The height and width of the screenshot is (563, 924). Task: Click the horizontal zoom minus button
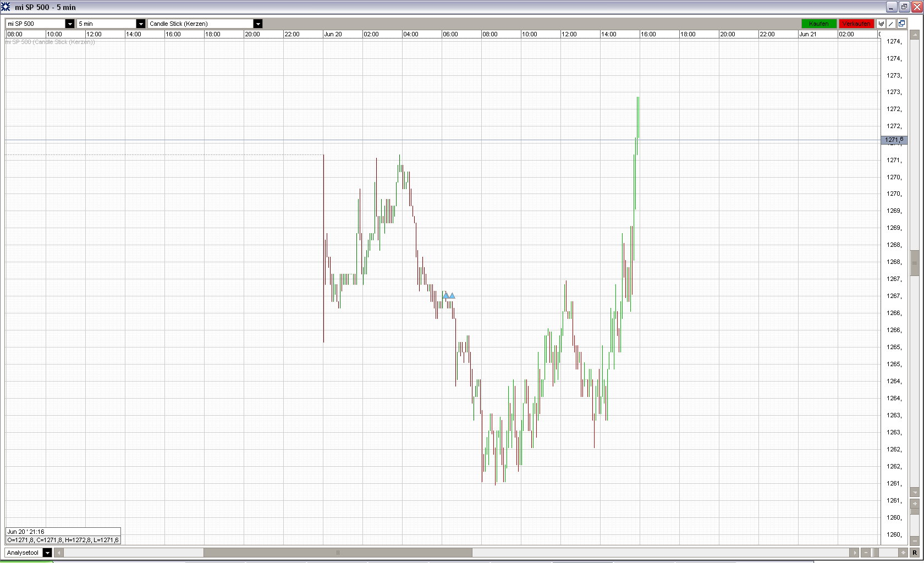tap(866, 553)
